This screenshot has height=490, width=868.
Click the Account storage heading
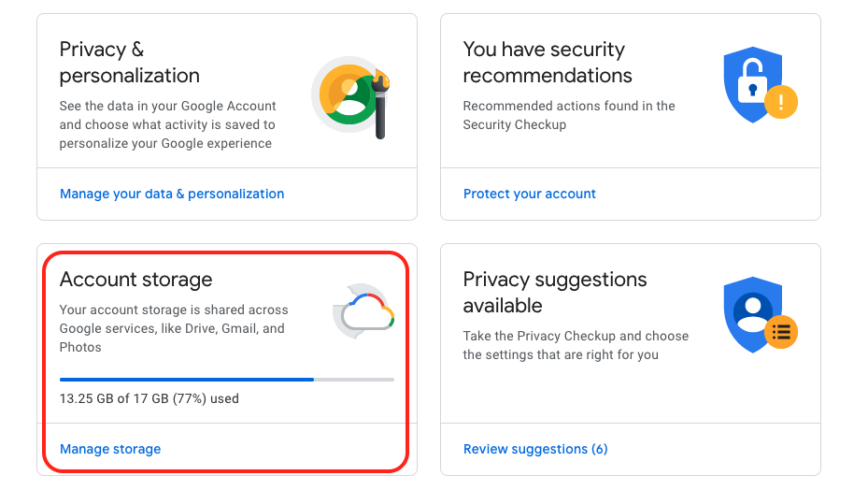pyautogui.click(x=135, y=280)
